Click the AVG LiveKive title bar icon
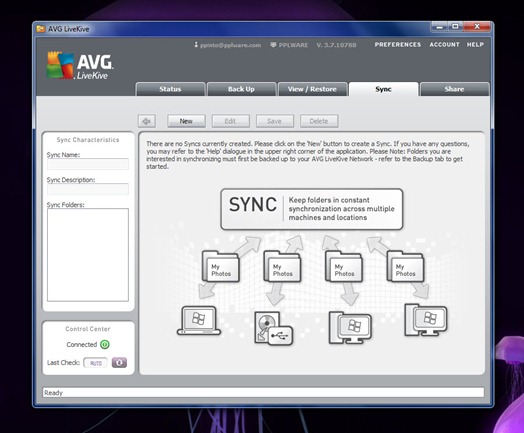The height and width of the screenshot is (433, 524). (41, 29)
